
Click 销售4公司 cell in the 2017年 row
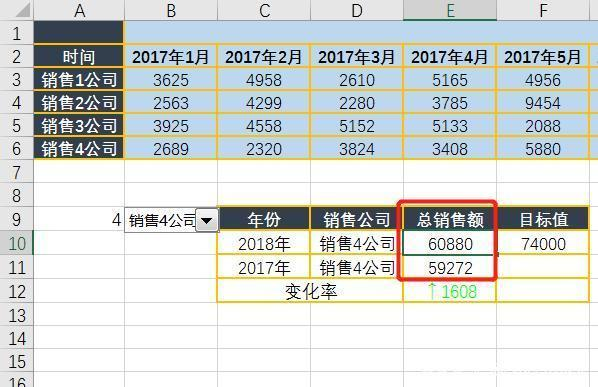(x=357, y=267)
